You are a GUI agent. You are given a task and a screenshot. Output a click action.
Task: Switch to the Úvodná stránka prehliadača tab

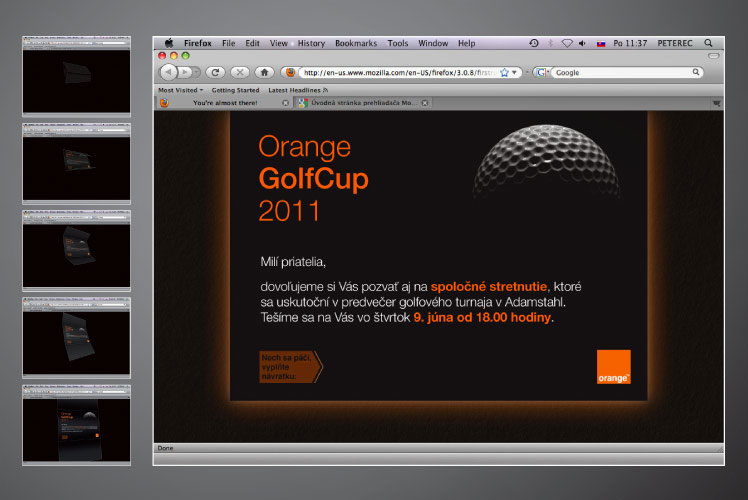tap(363, 103)
